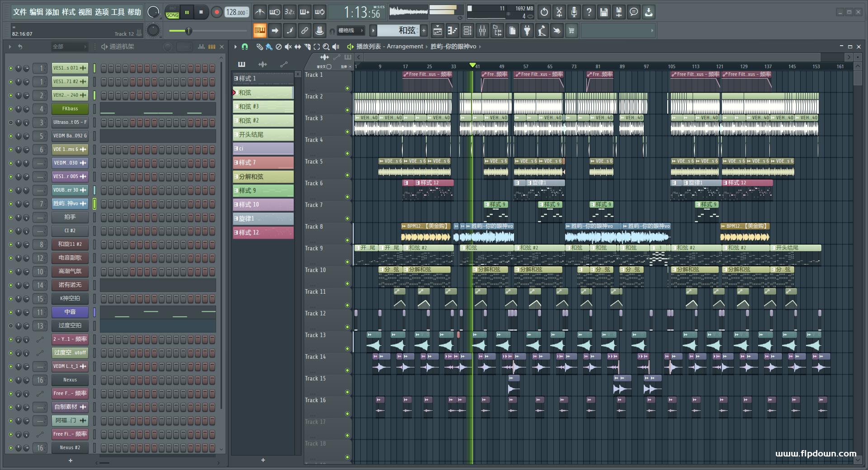Expand the arrow after 胜屿-你的眼神vo breadcrumb

click(x=480, y=47)
